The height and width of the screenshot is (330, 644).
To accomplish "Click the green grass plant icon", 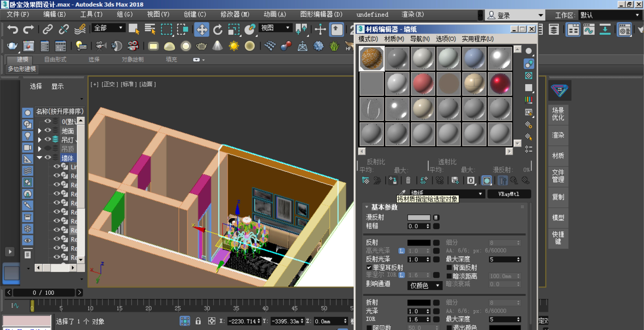I will click(x=334, y=46).
